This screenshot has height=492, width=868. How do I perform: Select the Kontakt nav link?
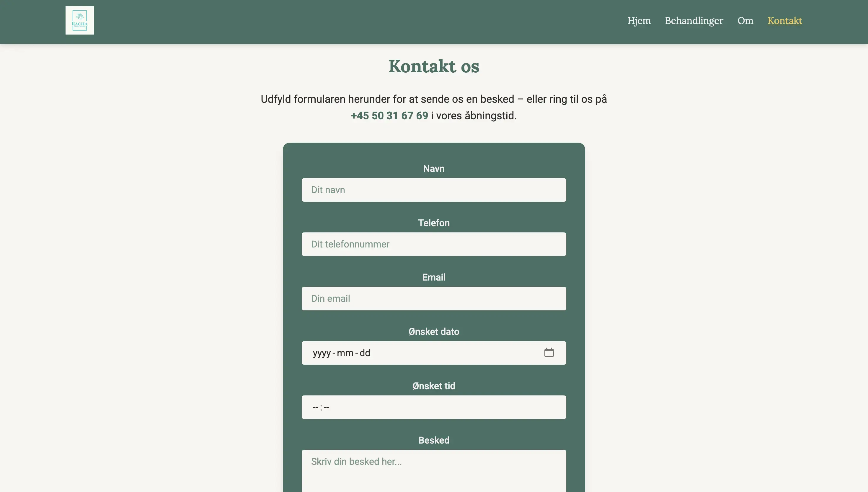coord(785,21)
